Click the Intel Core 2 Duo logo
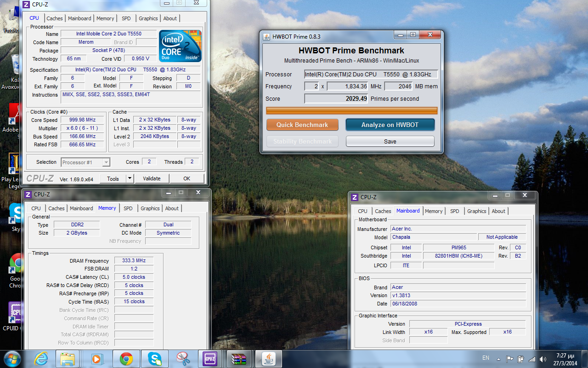 [x=180, y=46]
